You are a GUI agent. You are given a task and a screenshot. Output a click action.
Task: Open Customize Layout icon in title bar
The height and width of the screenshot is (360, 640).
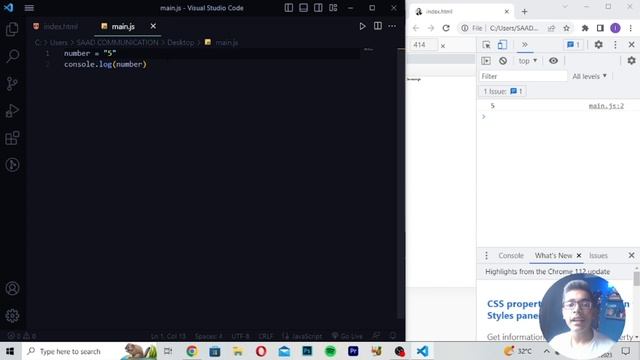(x=333, y=8)
